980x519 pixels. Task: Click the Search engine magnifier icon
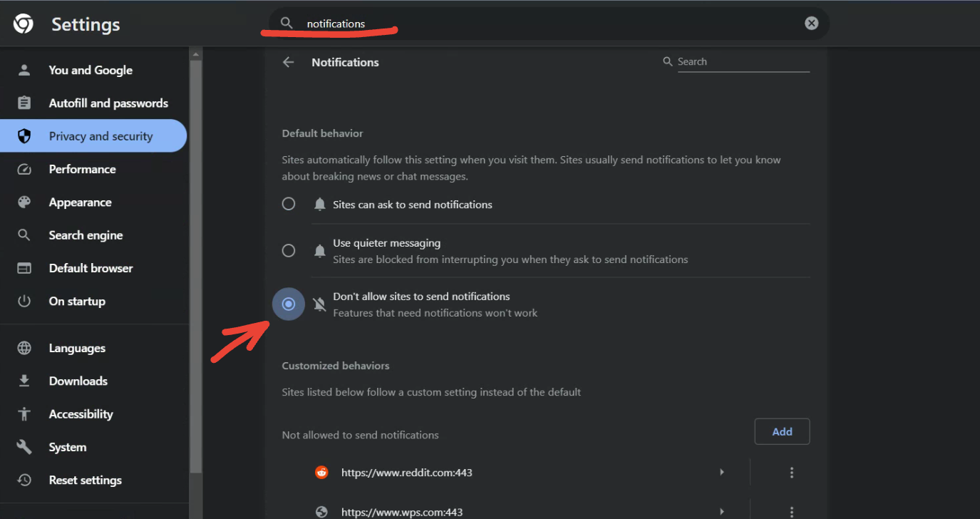(24, 235)
